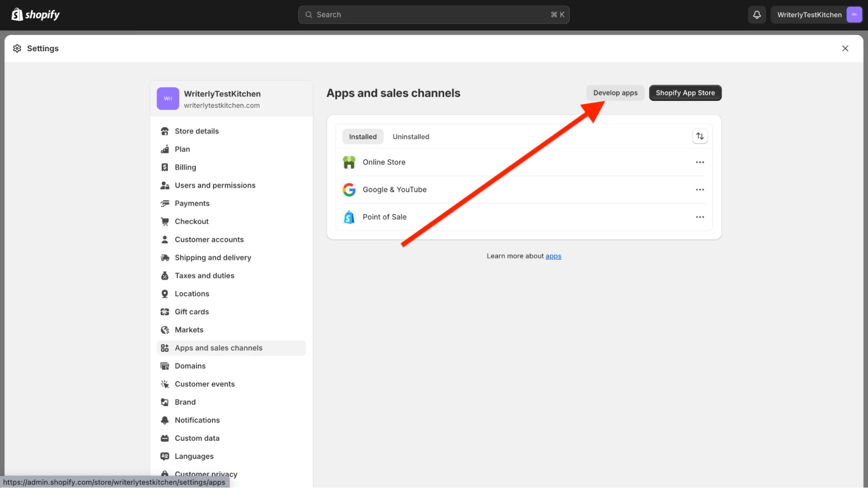Click the Markets globe icon
868x488 pixels.
(165, 330)
